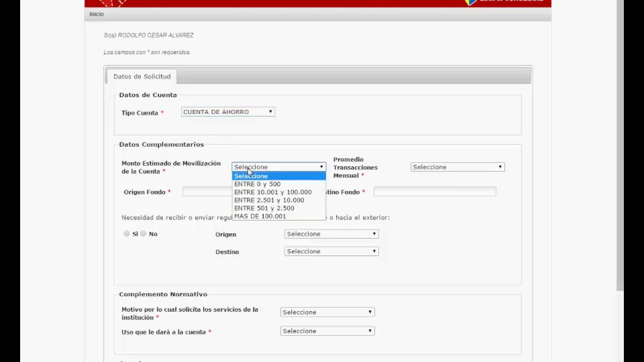Viewport: 644px width, 362px height.
Task: Select MAS DE 100.001 option
Action: [279, 216]
